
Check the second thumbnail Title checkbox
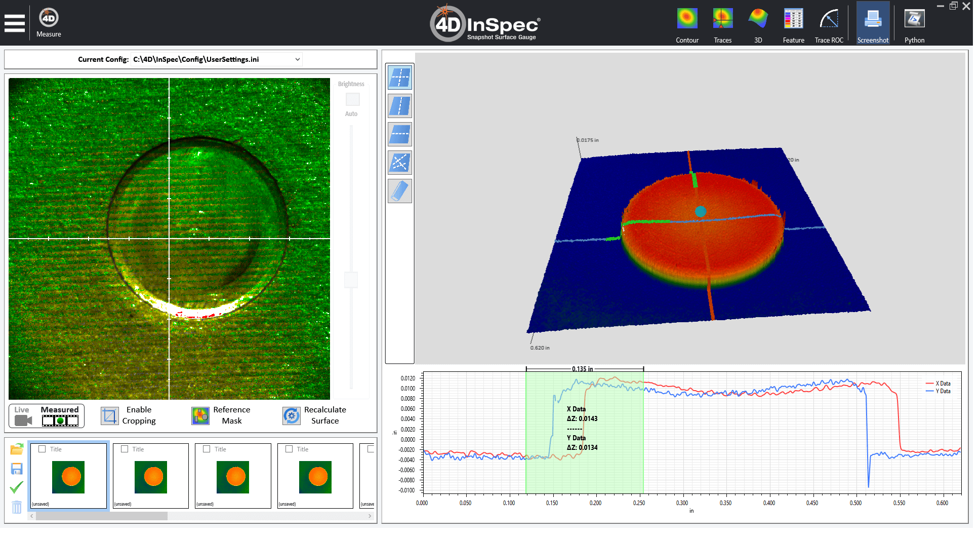pyautogui.click(x=125, y=449)
